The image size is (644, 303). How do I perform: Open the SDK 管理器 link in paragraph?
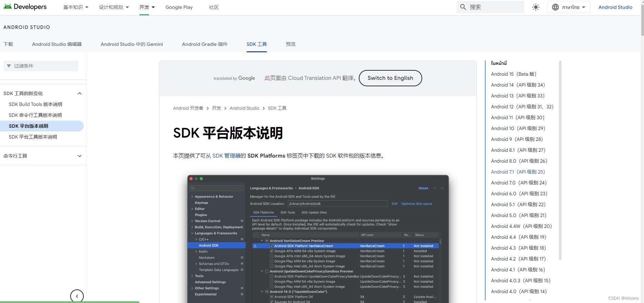[227, 156]
